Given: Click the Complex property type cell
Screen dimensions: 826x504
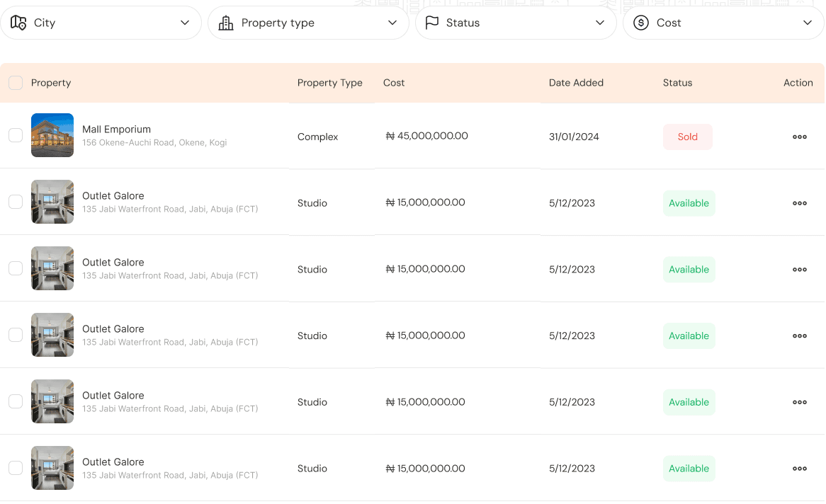Looking at the screenshot, I should [317, 137].
